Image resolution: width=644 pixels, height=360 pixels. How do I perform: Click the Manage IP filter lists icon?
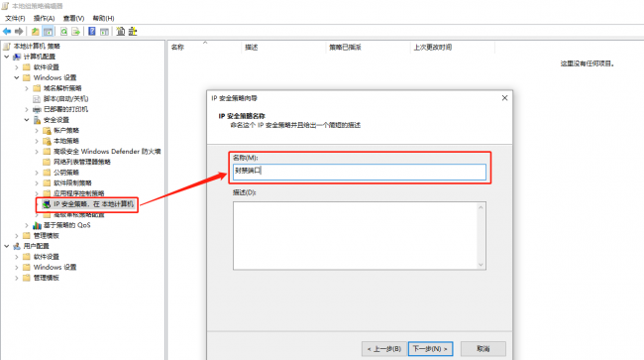(x=132, y=31)
